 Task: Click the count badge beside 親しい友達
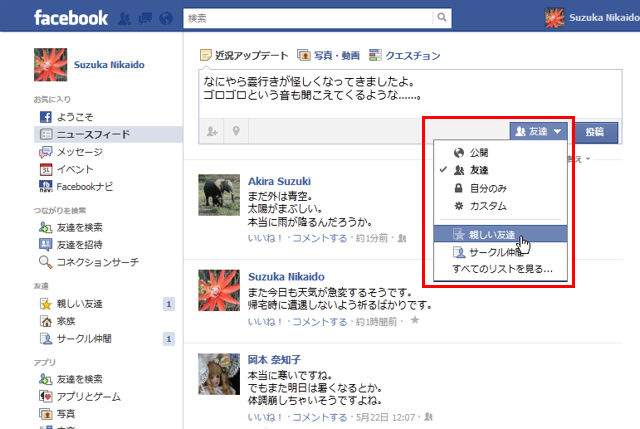tap(169, 304)
